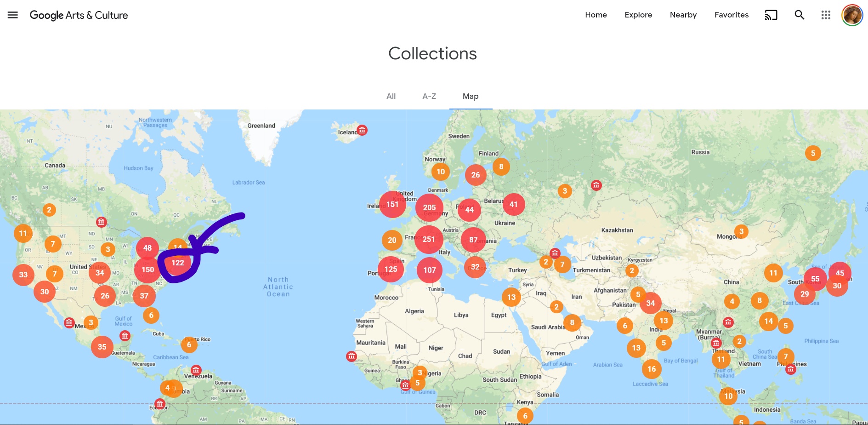The image size is (868, 425).
Task: Open the 10 cluster over Norway
Action: click(x=441, y=172)
